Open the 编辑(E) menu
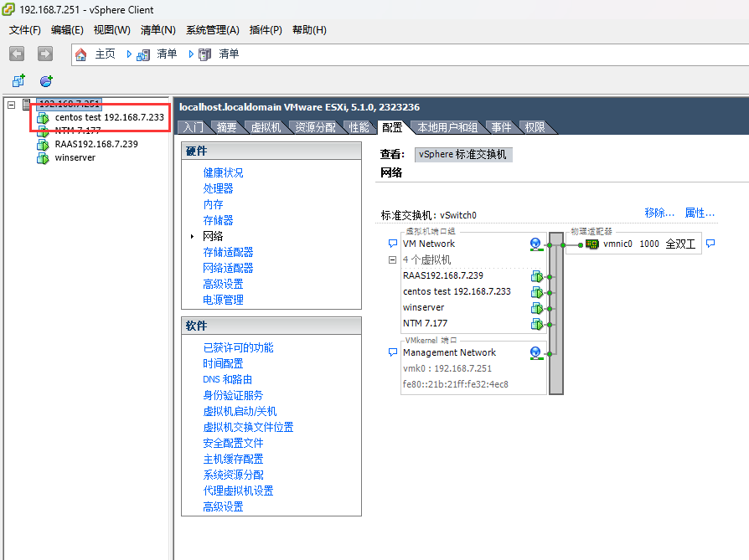Viewport: 749px width, 560px height. click(67, 30)
